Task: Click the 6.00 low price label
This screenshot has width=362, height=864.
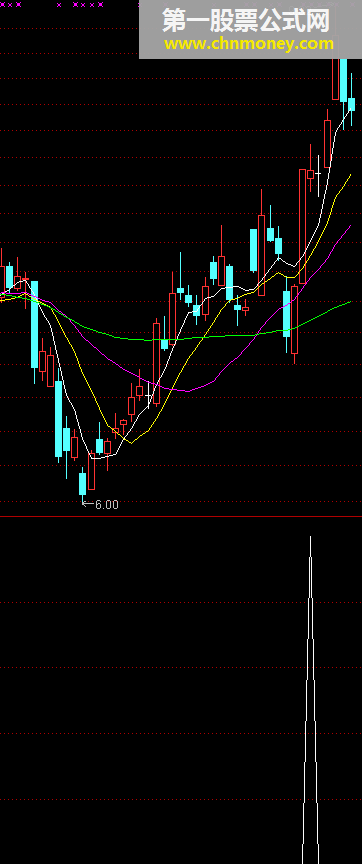Action: (106, 504)
